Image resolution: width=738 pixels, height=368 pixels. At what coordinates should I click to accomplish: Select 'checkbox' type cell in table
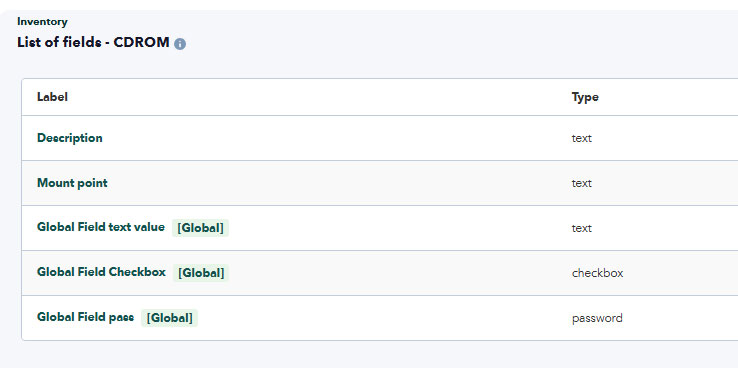597,273
